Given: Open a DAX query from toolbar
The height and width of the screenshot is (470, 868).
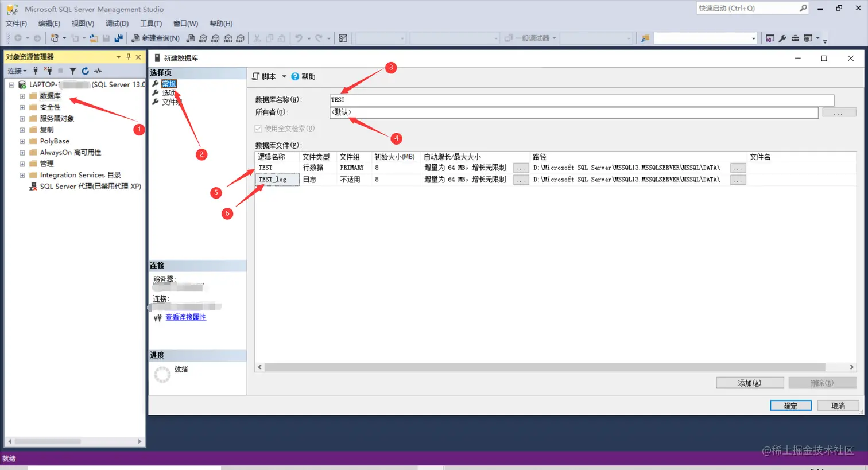Looking at the screenshot, I should click(x=240, y=38).
